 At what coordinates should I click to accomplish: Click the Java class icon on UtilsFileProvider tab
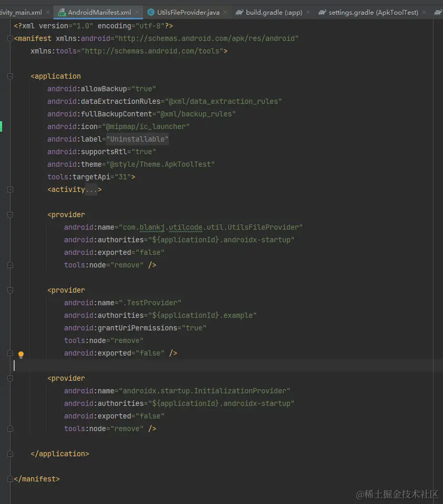tap(150, 12)
